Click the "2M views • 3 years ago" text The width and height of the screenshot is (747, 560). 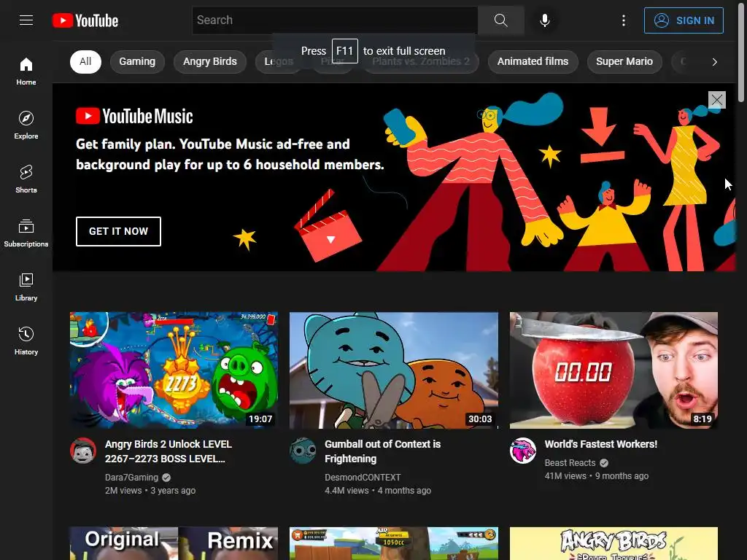coord(150,491)
